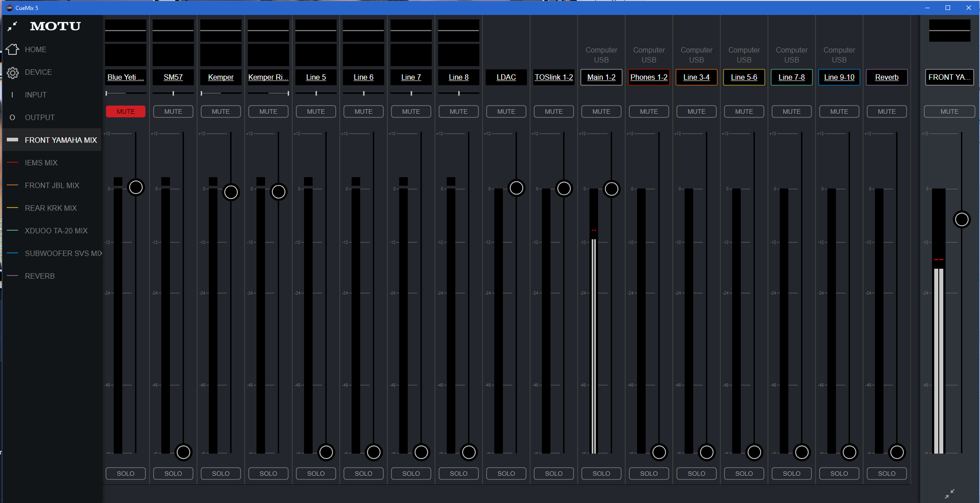This screenshot has width=980, height=503.
Task: Unmute the Blue Yeti channel
Action: [x=126, y=111]
